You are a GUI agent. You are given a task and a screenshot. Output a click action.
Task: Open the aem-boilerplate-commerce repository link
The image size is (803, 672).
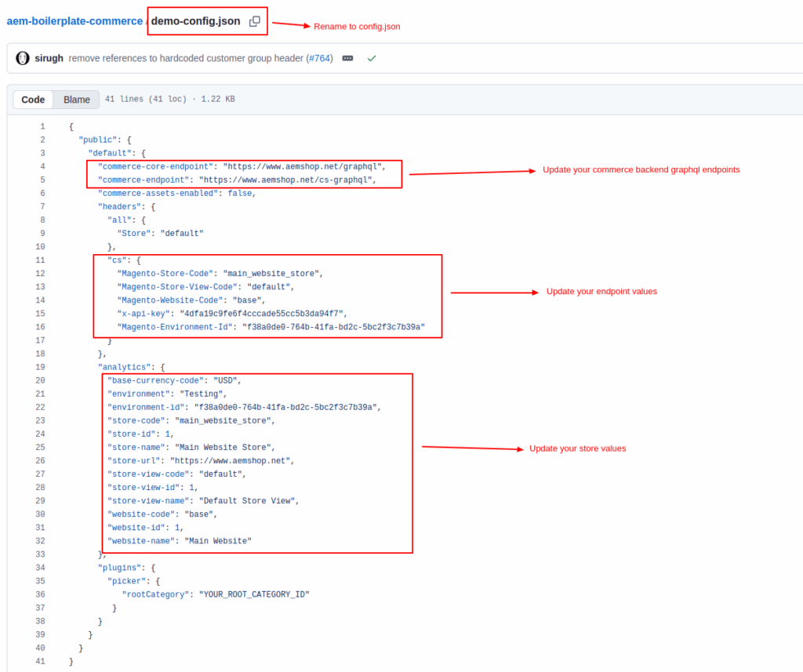coord(74,21)
